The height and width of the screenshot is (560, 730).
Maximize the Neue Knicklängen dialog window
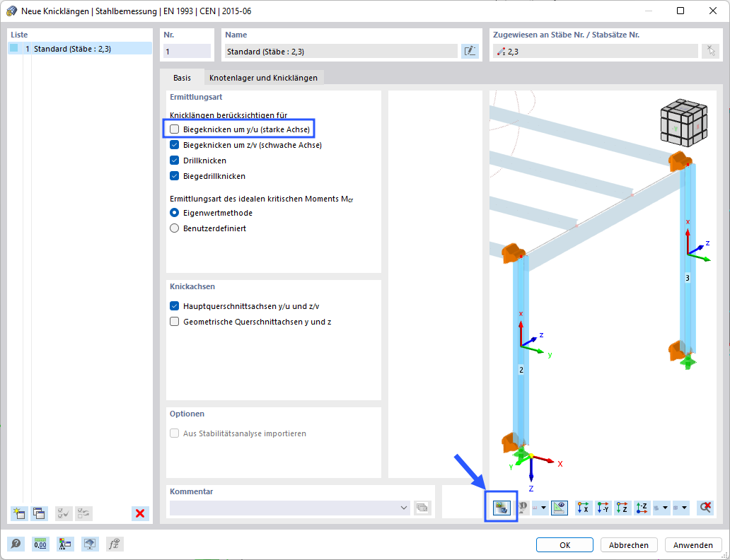pyautogui.click(x=680, y=11)
